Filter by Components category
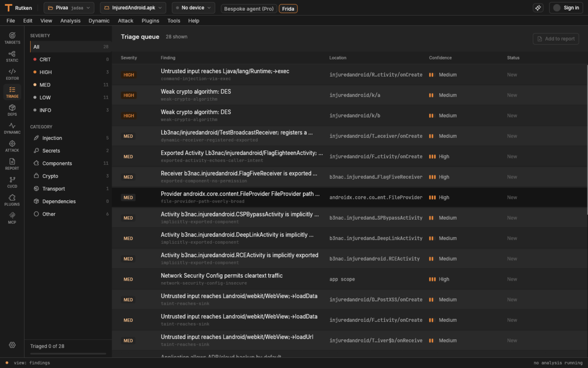The height and width of the screenshot is (368, 588). (x=71, y=163)
